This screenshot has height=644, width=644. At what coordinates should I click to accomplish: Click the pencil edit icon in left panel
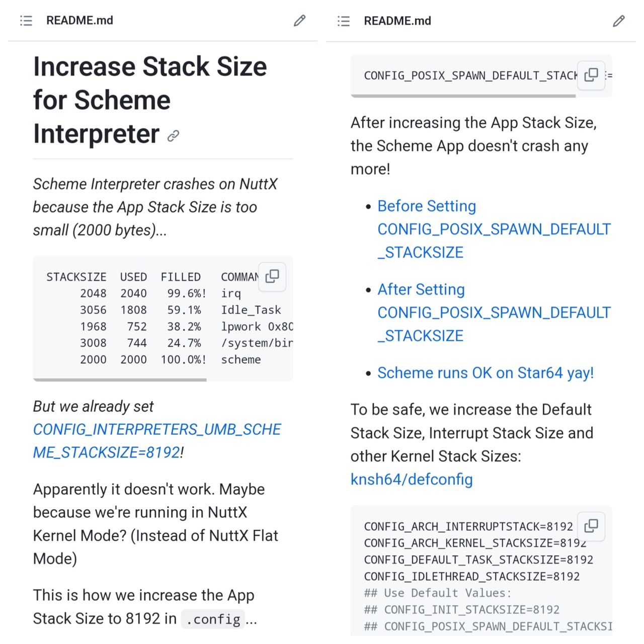[x=299, y=21]
